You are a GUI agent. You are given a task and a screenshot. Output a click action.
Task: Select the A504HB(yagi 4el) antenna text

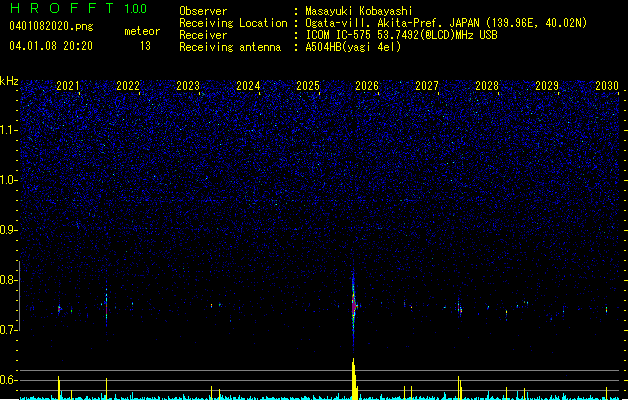tap(353, 47)
